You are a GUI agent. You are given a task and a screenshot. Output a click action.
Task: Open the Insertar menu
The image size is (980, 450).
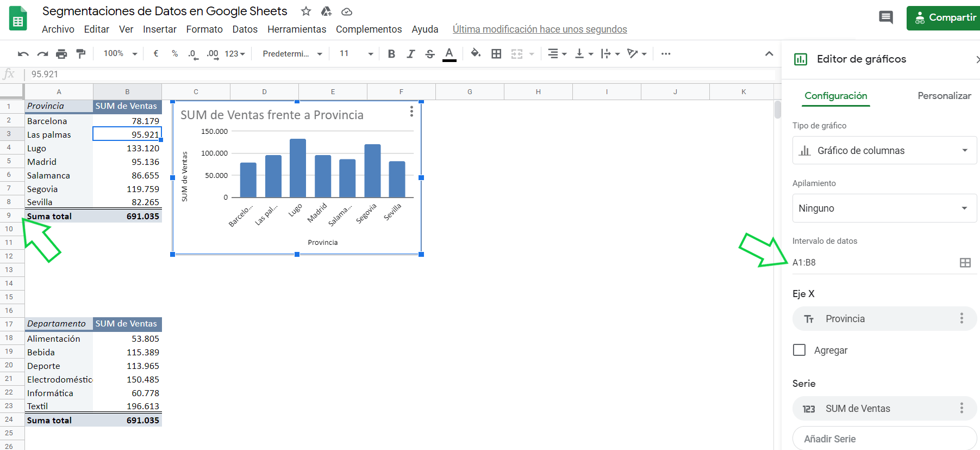tap(160, 29)
